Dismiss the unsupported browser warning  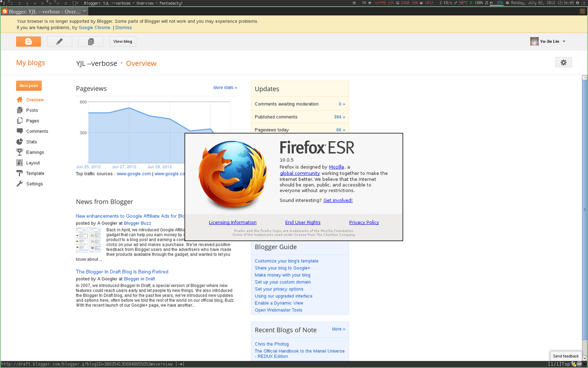click(x=123, y=28)
